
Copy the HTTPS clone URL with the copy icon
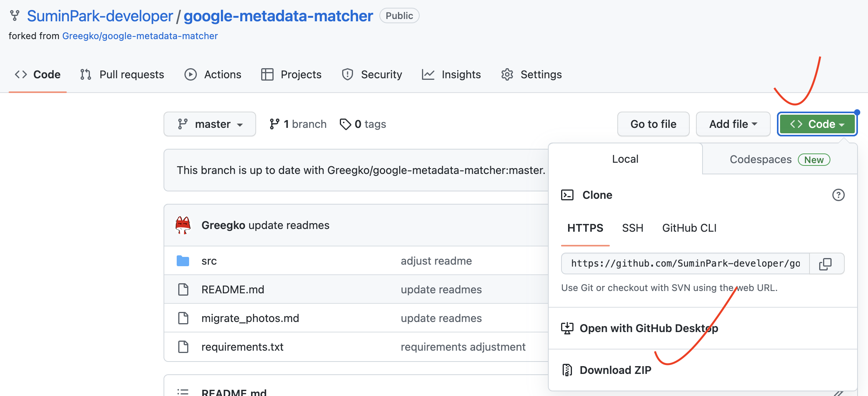click(x=826, y=264)
